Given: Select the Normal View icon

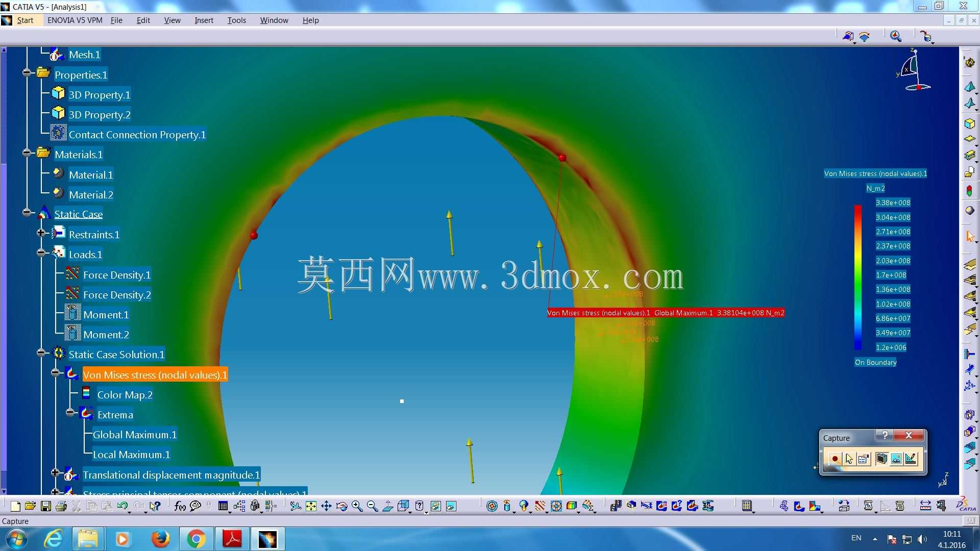Looking at the screenshot, I should (x=387, y=506).
